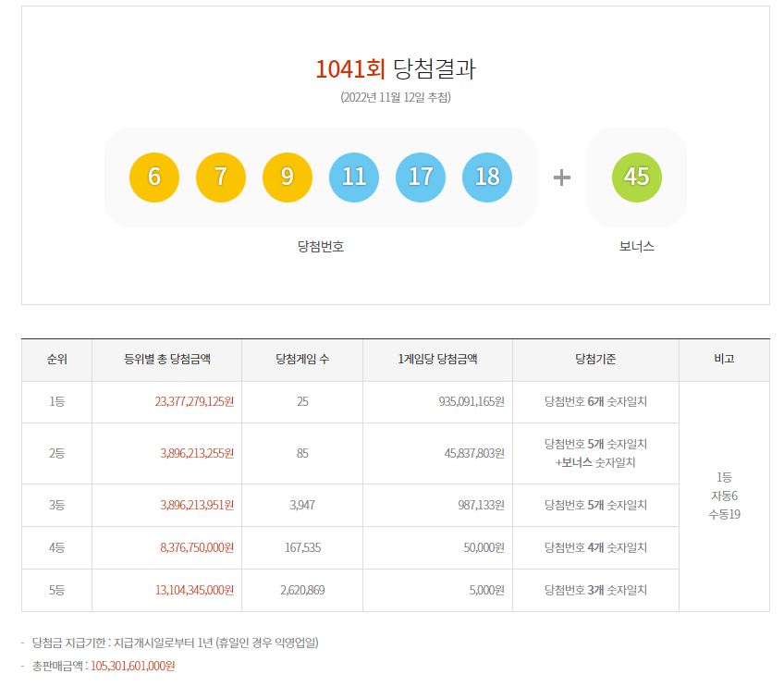Click the yellow number 7 ball
This screenshot has width=784, height=686.
[220, 177]
